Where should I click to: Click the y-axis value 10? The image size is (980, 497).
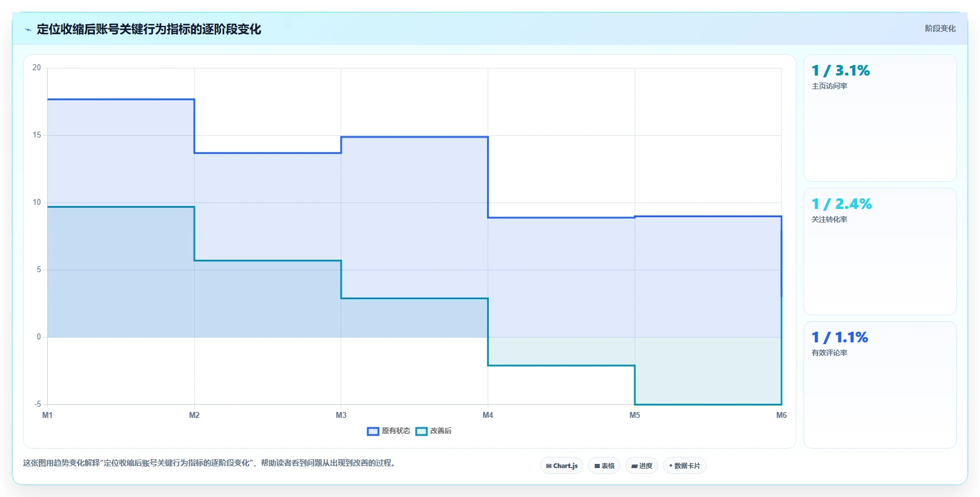(x=37, y=202)
